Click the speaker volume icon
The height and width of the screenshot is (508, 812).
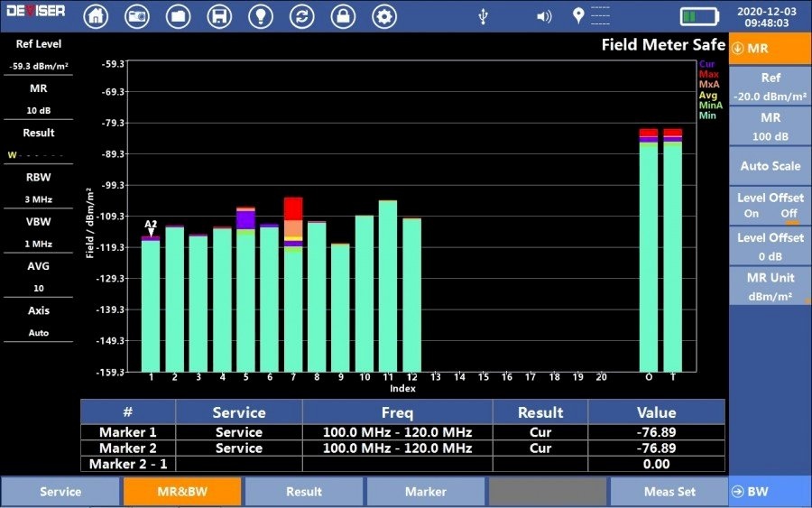pyautogui.click(x=543, y=16)
